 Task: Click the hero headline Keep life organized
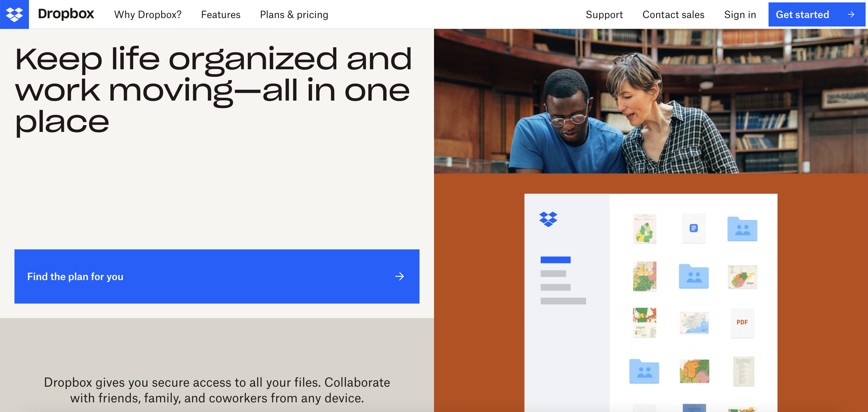213,91
